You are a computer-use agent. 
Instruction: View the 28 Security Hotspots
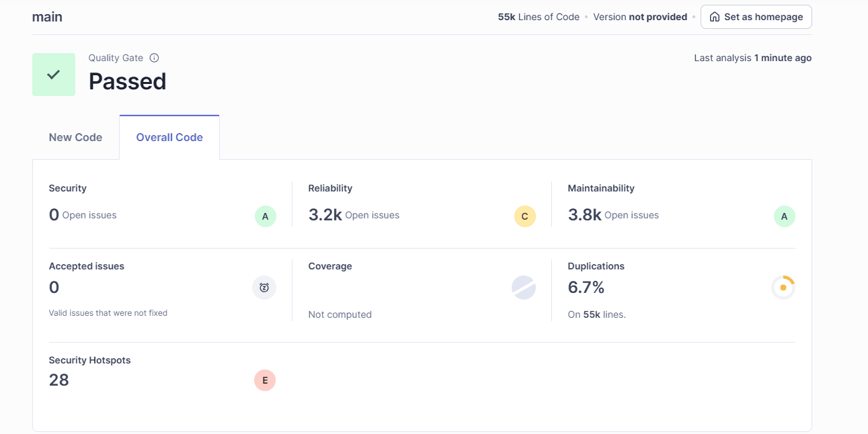(59, 380)
